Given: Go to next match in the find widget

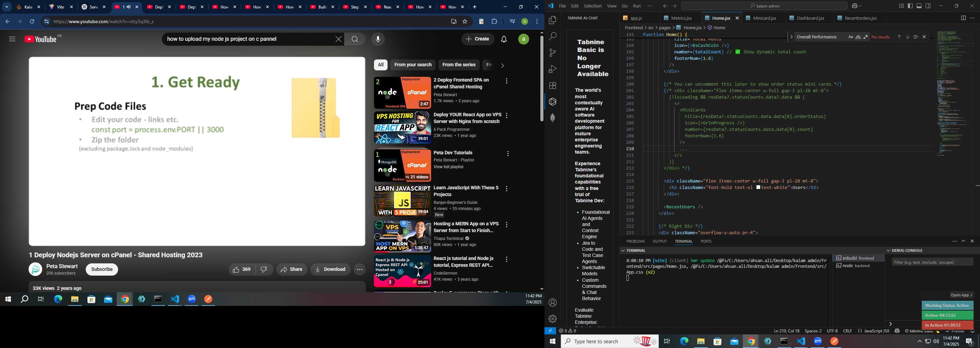Looking at the screenshot, I should (x=907, y=37).
